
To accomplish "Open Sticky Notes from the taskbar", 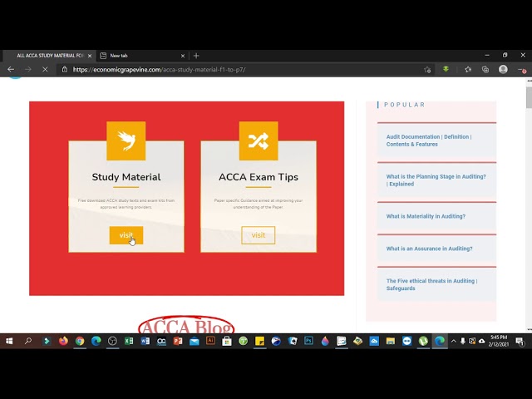I will pos(259,341).
